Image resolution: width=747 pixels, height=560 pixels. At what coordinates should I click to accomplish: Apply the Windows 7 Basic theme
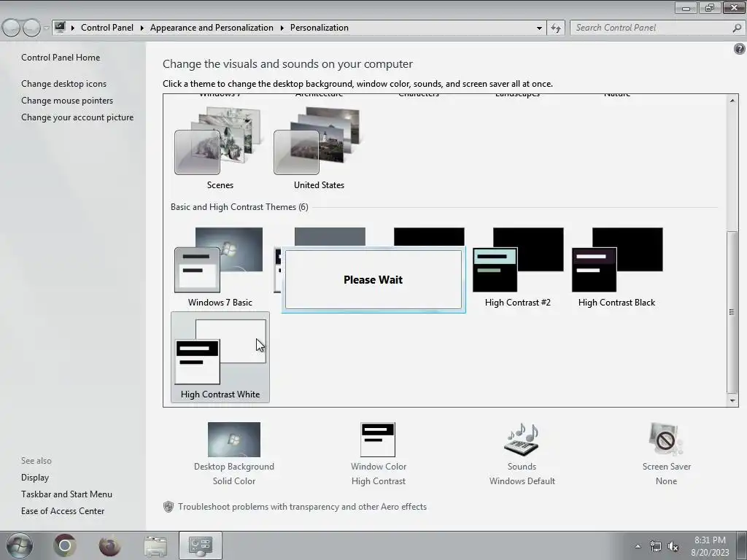[220, 268]
